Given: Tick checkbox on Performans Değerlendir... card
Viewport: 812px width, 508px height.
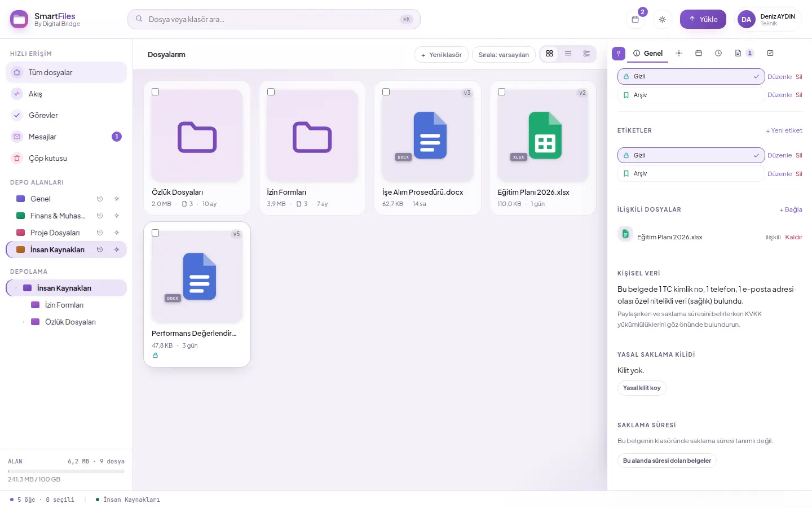Looking at the screenshot, I should 156,233.
